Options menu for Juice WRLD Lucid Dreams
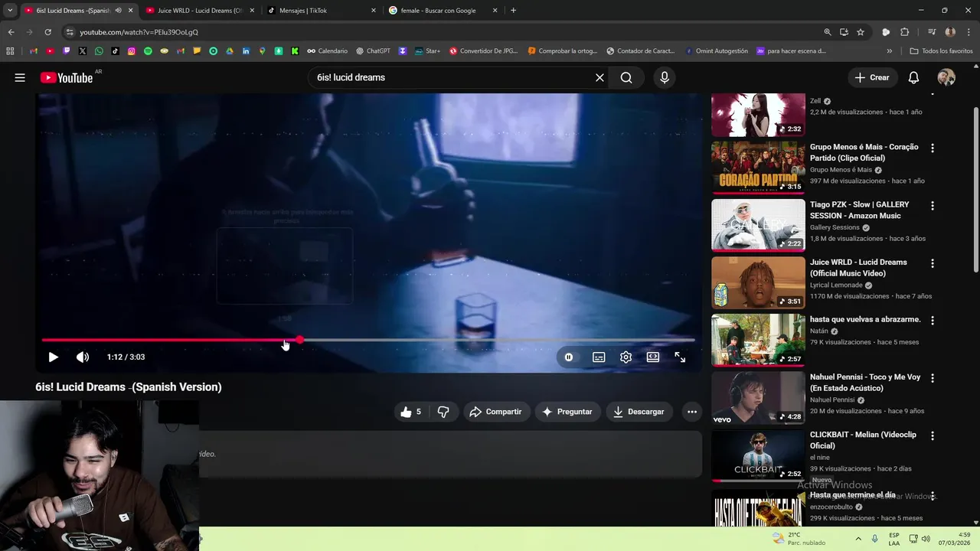The width and height of the screenshot is (980, 551). 933,263
